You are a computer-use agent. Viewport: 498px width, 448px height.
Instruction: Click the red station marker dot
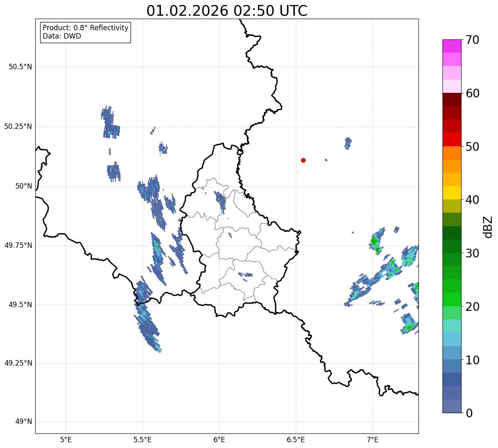click(x=303, y=160)
